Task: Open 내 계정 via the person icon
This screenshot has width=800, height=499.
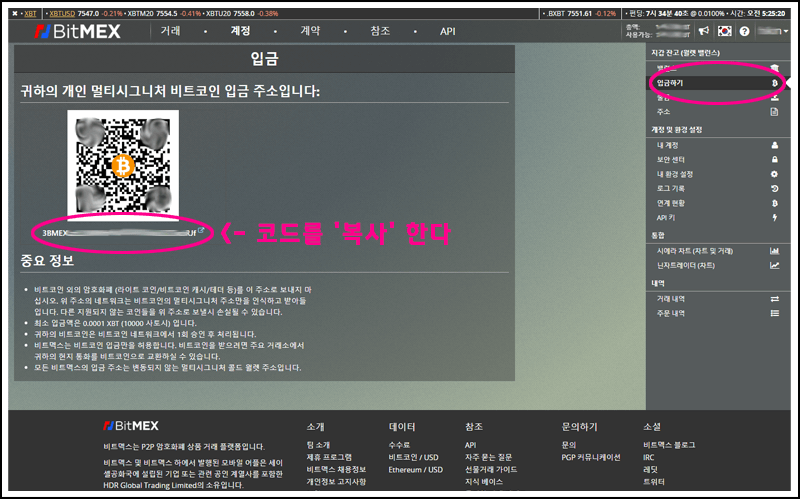Action: (774, 145)
